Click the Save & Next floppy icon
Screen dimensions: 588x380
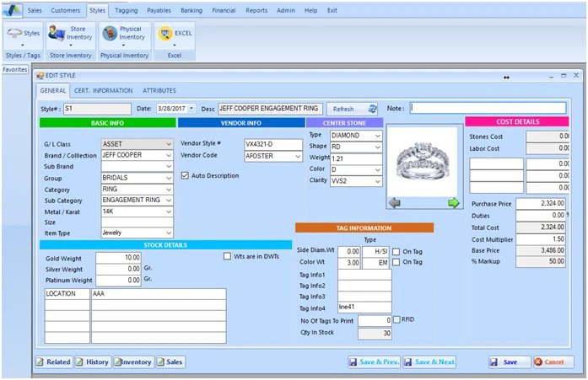click(x=408, y=362)
